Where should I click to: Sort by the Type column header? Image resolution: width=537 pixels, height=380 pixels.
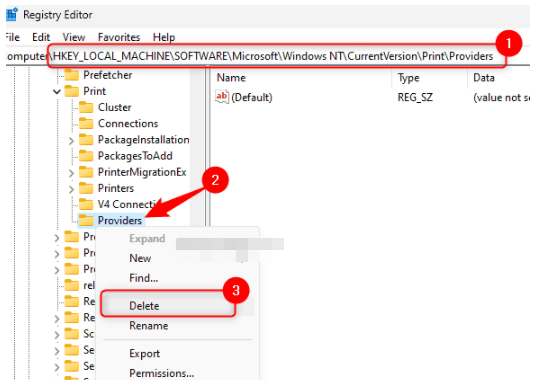pyautogui.click(x=408, y=78)
